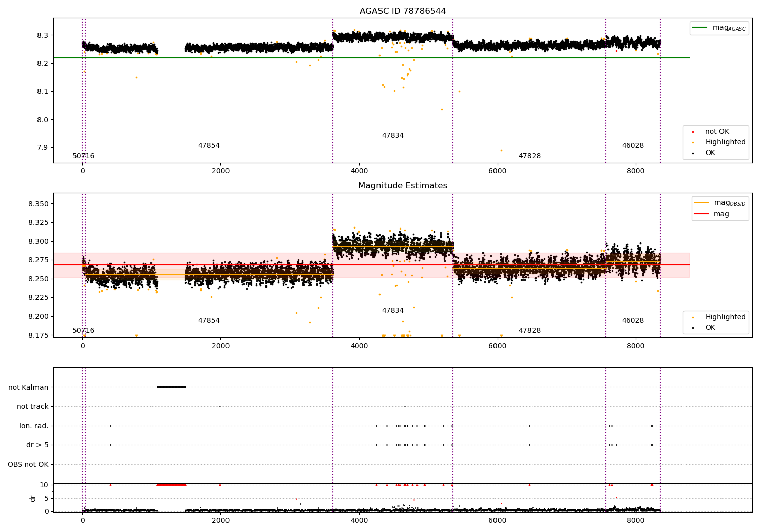
Task: Click the red triangle run at dr 10
Action: [171, 485]
